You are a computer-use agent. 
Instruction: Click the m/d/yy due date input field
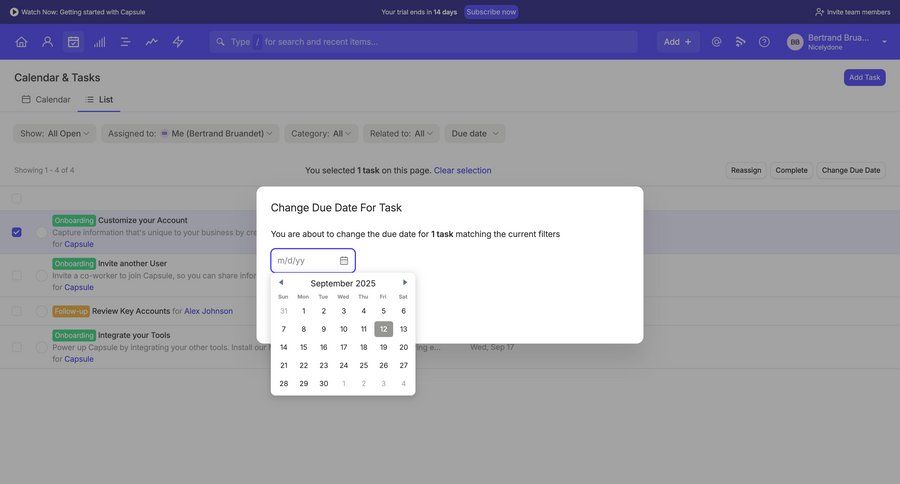click(x=313, y=261)
